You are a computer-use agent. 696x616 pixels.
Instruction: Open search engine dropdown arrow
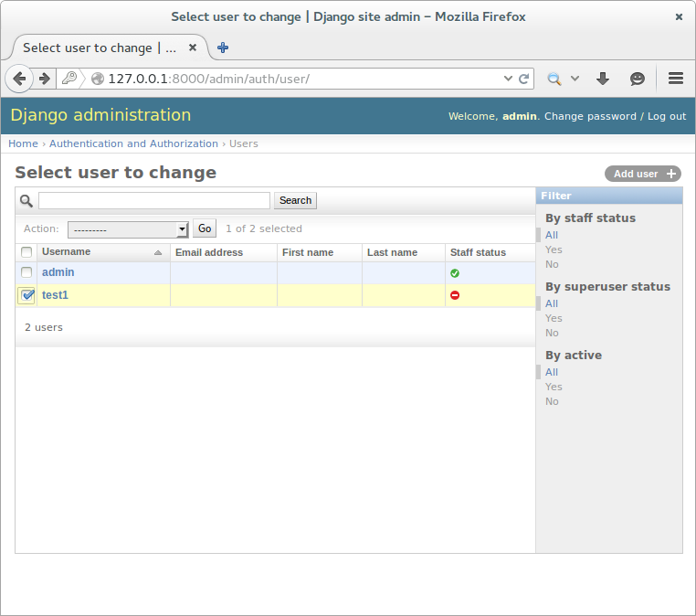pos(575,79)
